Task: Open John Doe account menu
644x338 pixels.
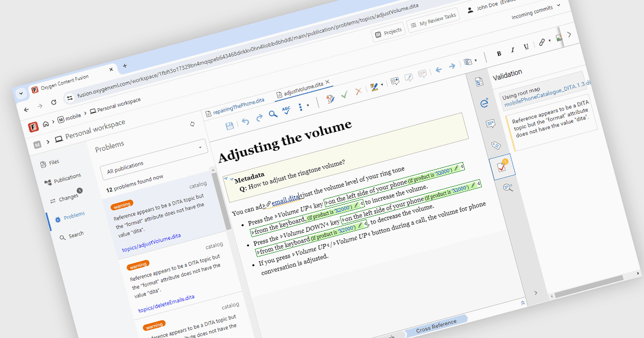Action: point(487,7)
